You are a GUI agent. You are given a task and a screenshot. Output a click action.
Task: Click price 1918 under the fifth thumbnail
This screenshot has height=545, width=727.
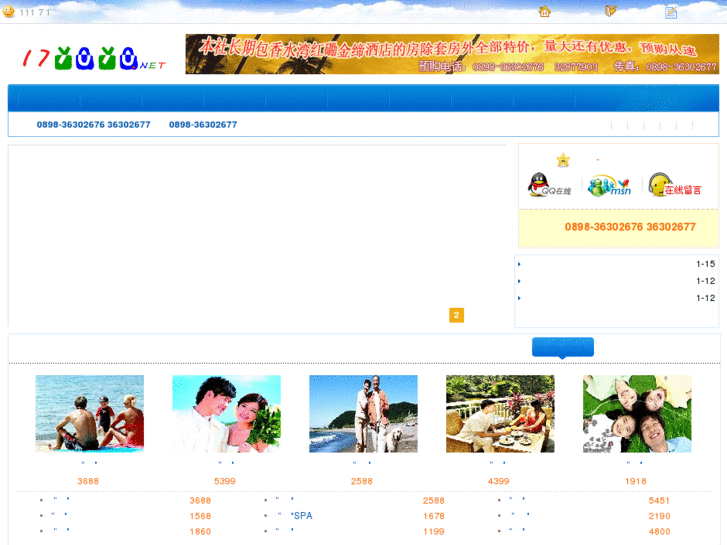[x=636, y=481]
